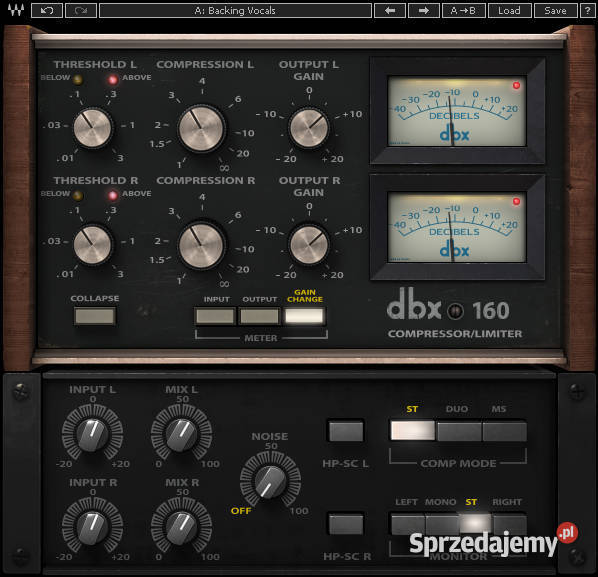The height and width of the screenshot is (577, 598).
Task: Select ST comp mode
Action: (x=413, y=431)
